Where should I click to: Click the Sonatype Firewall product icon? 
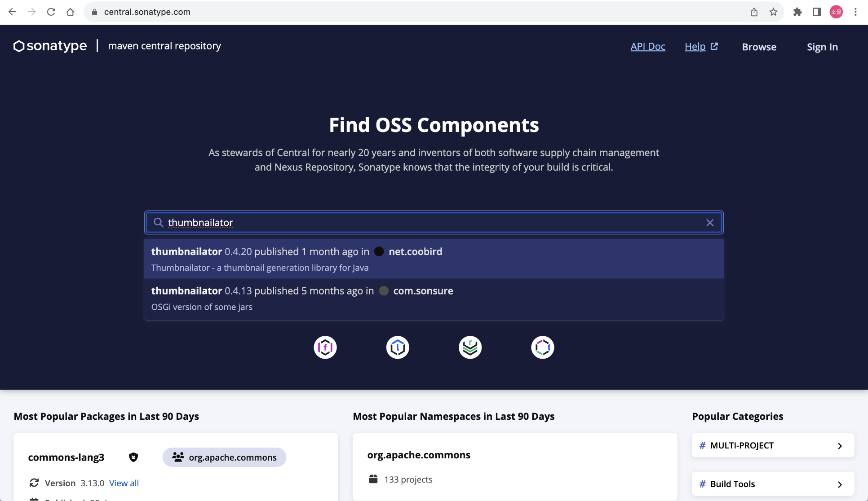point(325,347)
